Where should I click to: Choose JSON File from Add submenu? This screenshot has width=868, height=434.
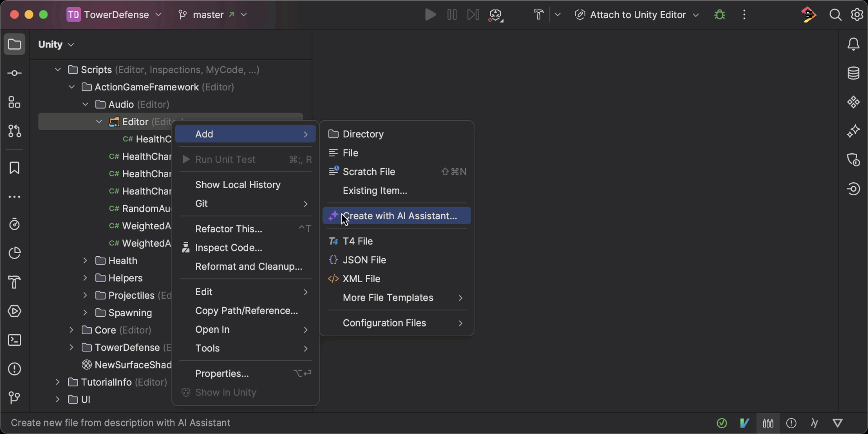[x=364, y=260]
